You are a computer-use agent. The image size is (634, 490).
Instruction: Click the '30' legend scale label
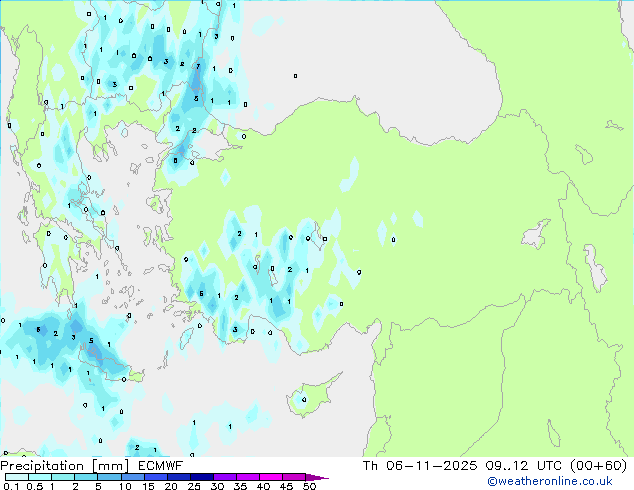tap(217, 486)
